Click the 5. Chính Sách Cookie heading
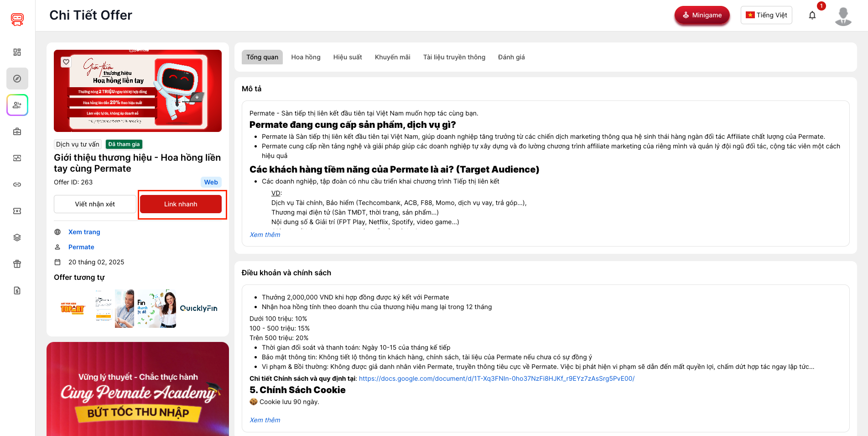This screenshot has height=436, width=868. point(297,390)
